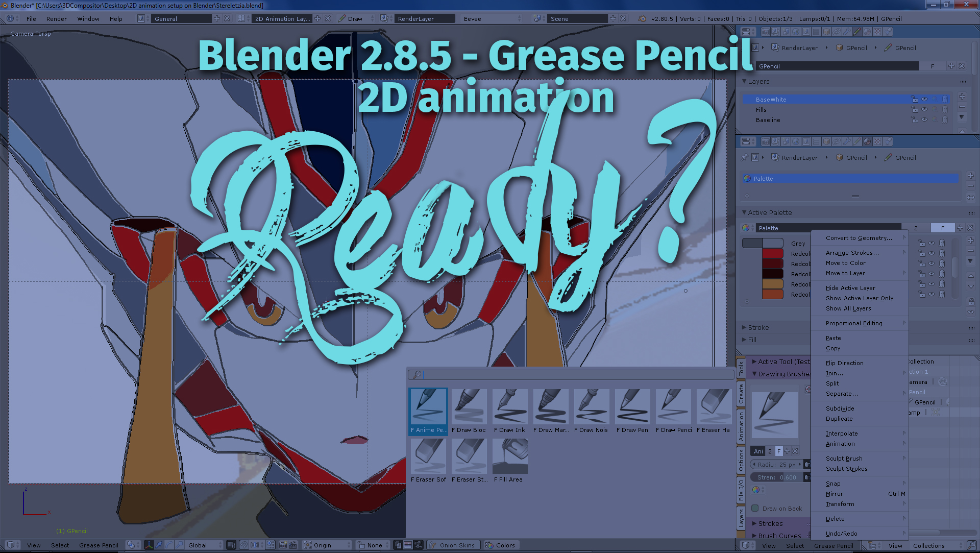Click the Draw mode tab
The image size is (980, 553).
(356, 18)
